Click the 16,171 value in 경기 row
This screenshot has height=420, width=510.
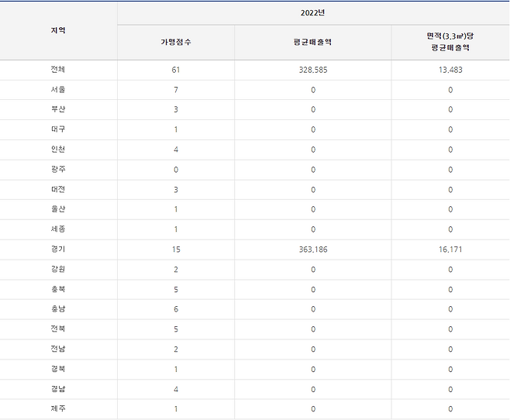pyautogui.click(x=450, y=250)
